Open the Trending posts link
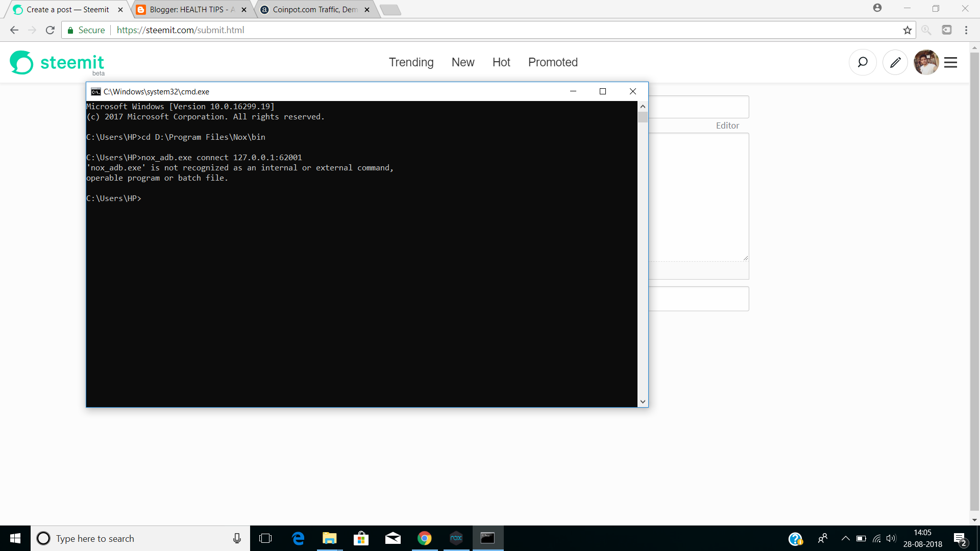Screen dimensions: 980x551 point(411,62)
